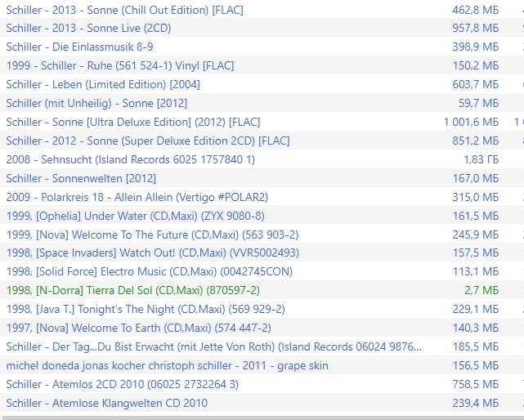Select Schiller - 2013 - Sonne (Chill Out Edition) [FLAC]
Image resolution: width=524 pixels, height=420 pixels.
(x=124, y=10)
